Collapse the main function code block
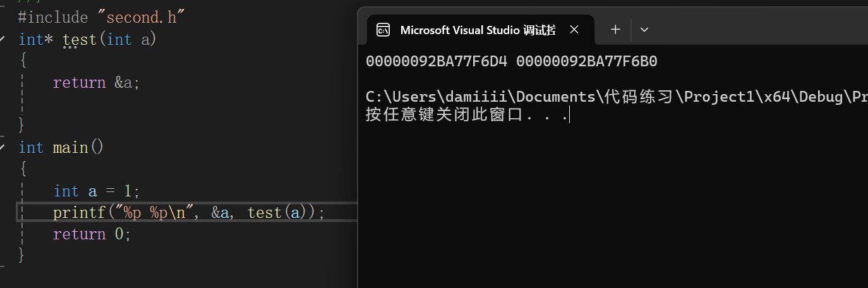This screenshot has width=868, height=288. coord(3,147)
